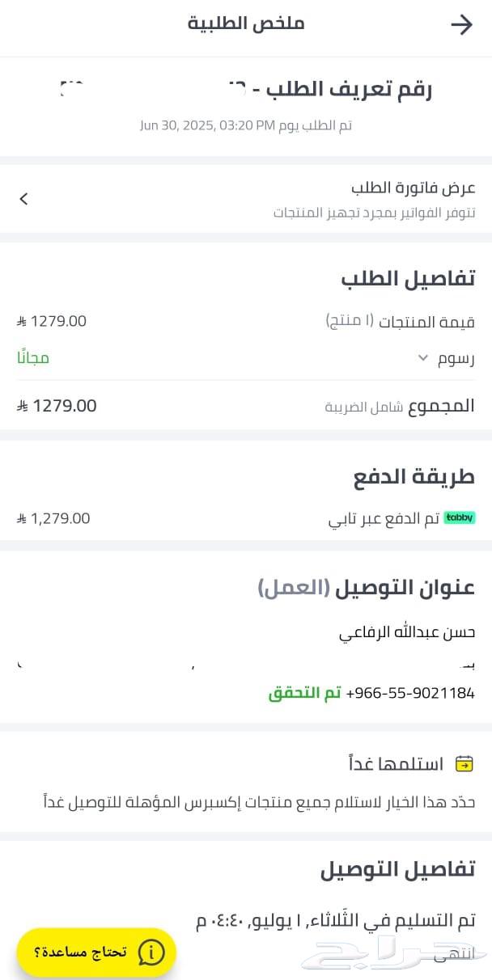Select the recipient name حسن عبدالله الرفاعي

407,632
